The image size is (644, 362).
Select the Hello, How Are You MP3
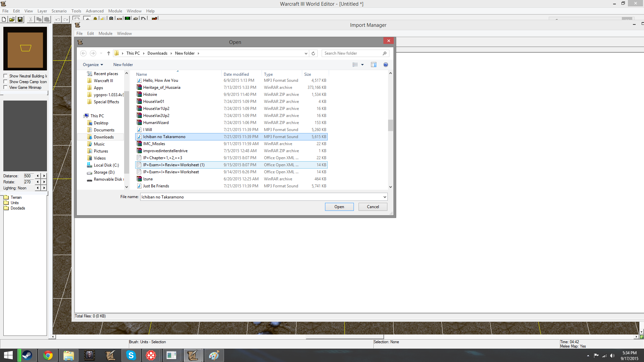[231, 80]
